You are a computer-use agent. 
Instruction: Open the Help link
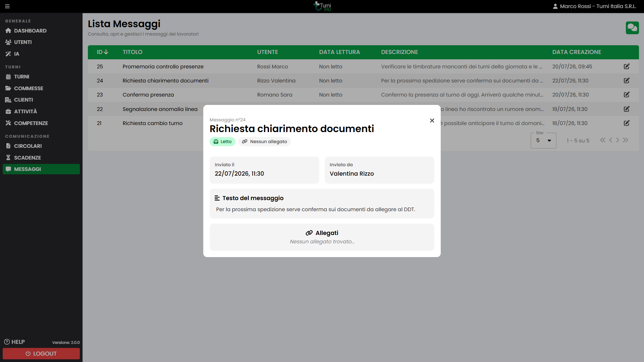coord(14,342)
